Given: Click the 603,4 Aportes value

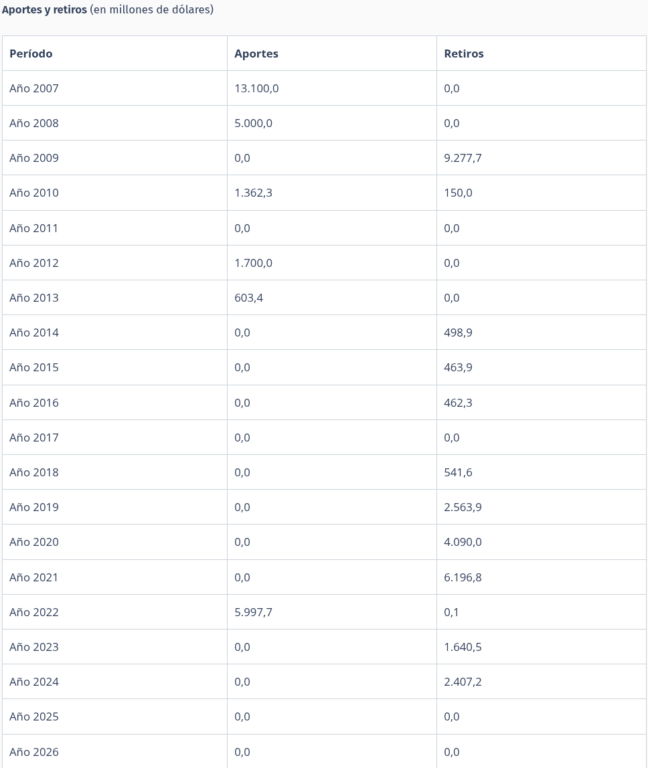Looking at the screenshot, I should click(248, 298).
